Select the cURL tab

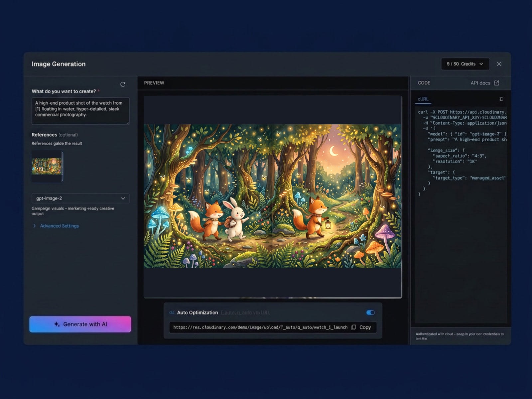click(x=423, y=99)
